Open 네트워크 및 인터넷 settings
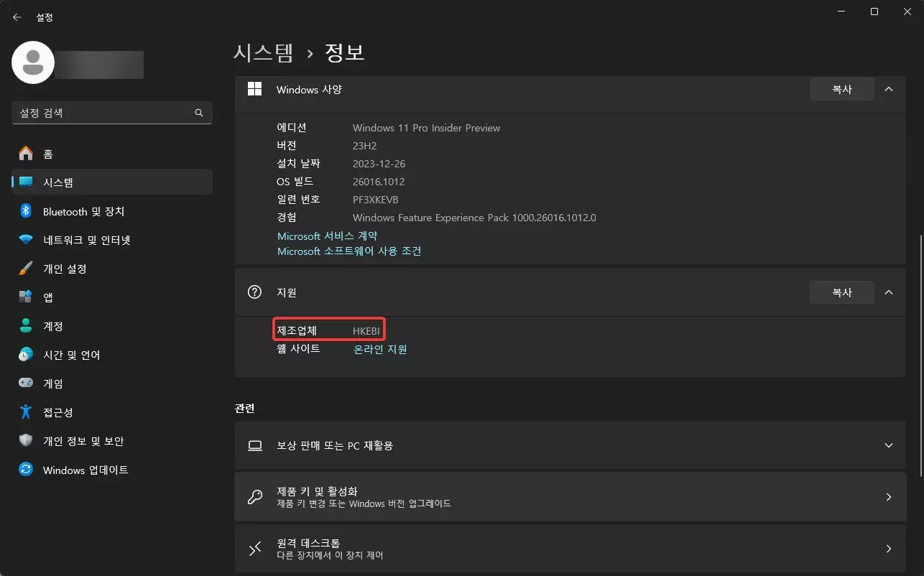The width and height of the screenshot is (924, 576). (x=112, y=240)
